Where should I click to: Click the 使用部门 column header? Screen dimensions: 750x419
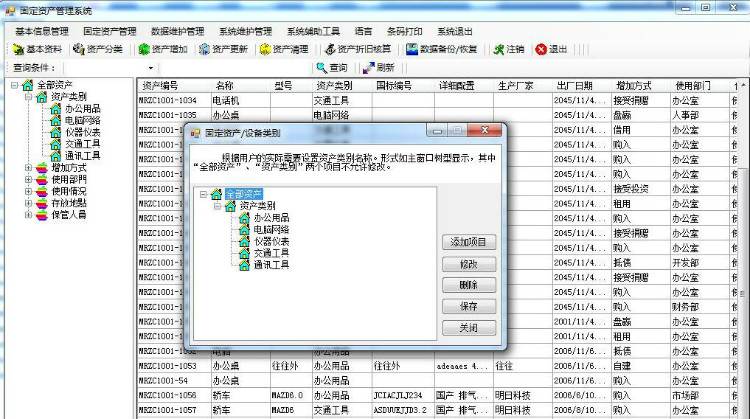[x=700, y=86]
